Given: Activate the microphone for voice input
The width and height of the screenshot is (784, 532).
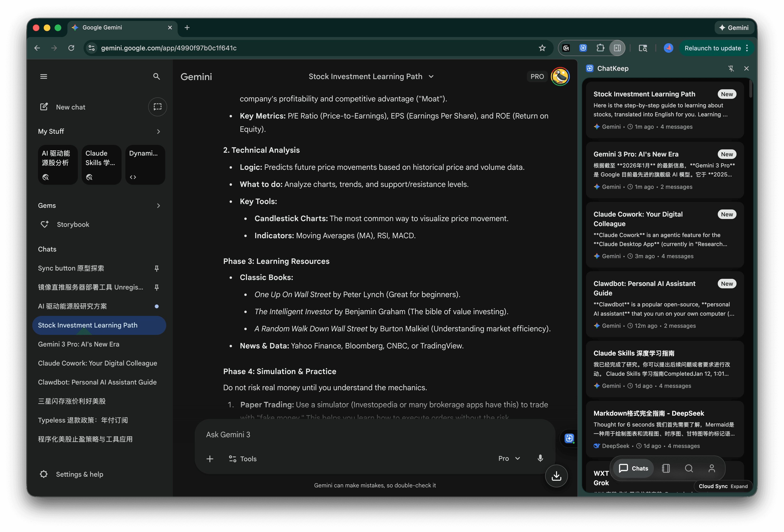Looking at the screenshot, I should pyautogui.click(x=540, y=458).
